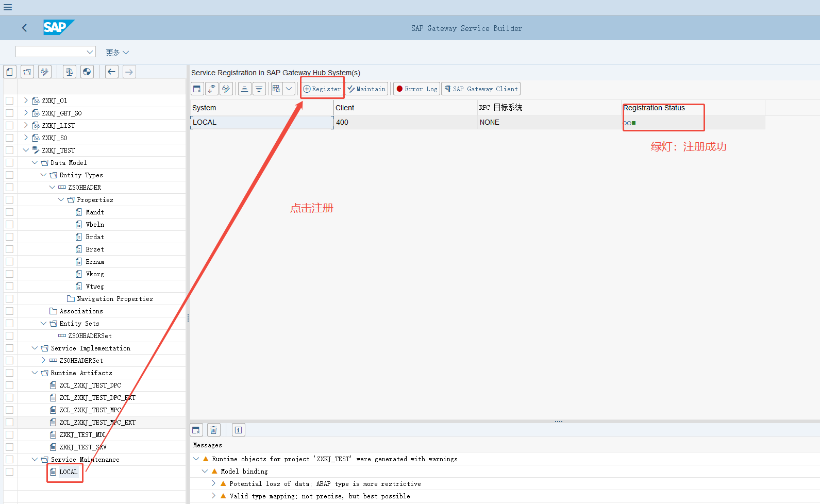
Task: Click the SAP logo
Action: pyautogui.click(x=59, y=27)
